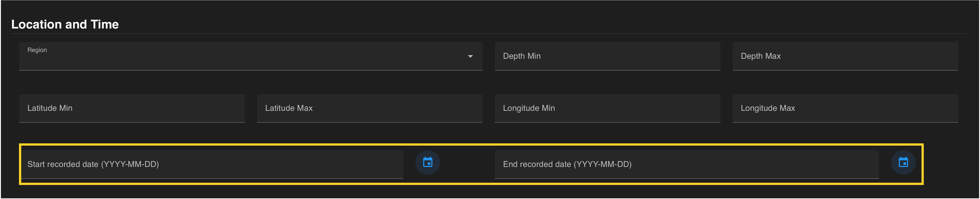
Task: Open the end recorded date calendar picker
Action: (903, 162)
